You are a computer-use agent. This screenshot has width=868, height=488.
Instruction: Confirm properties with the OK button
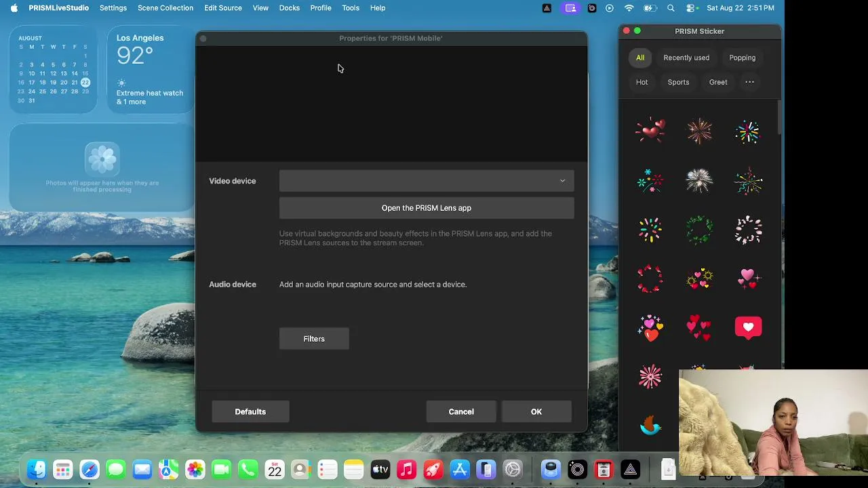pyautogui.click(x=536, y=411)
